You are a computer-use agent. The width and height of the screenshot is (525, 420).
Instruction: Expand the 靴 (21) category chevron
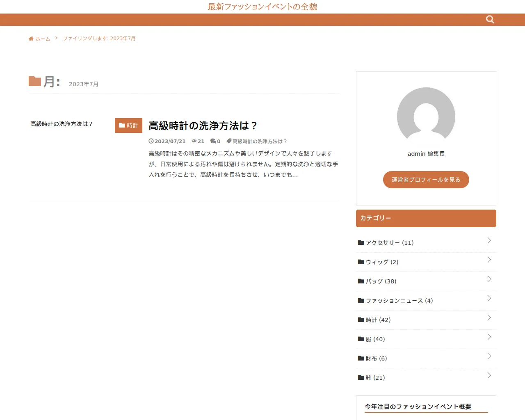489,375
